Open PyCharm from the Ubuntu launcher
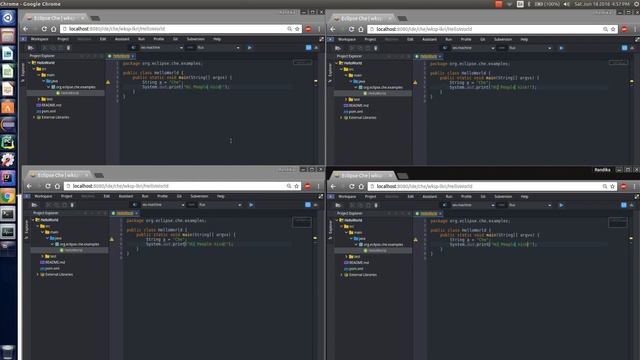 point(8,142)
